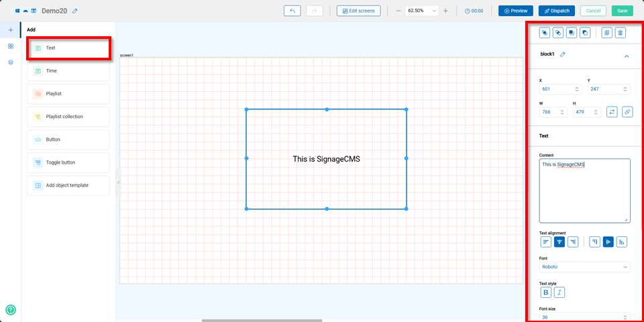644x322 pixels.
Task: Click the Content text area
Action: (584, 191)
